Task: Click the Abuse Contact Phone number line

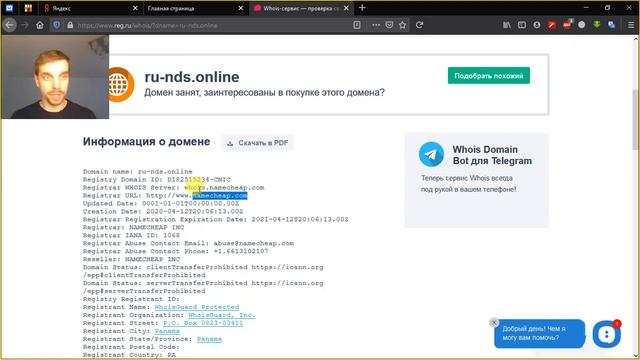Action: click(x=176, y=251)
